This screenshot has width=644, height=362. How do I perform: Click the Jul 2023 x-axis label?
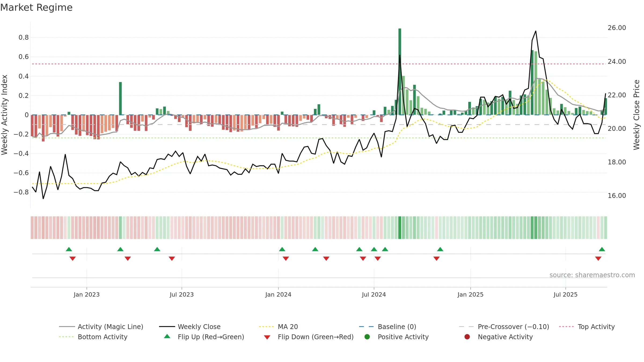[x=182, y=294]
